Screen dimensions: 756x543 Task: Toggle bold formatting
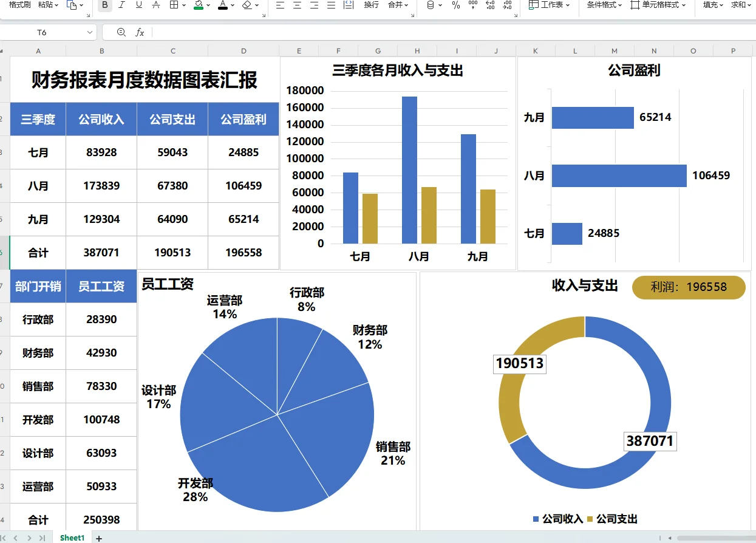(104, 6)
